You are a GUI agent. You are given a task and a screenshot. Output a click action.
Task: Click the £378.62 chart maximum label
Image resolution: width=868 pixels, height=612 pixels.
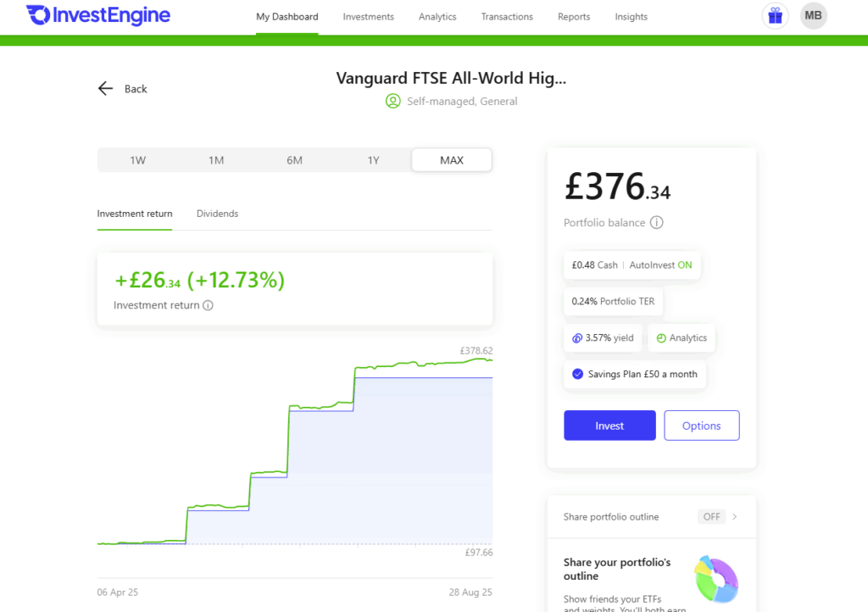coord(476,351)
